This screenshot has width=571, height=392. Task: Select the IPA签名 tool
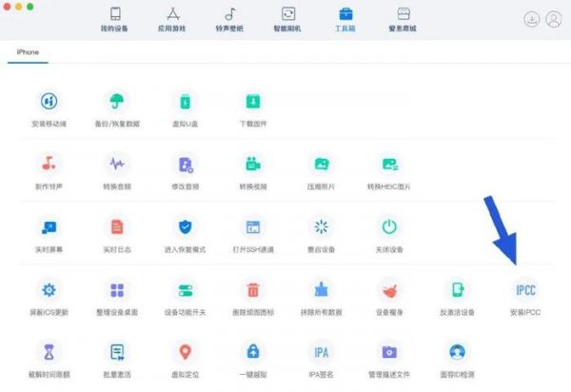pyautogui.click(x=322, y=352)
